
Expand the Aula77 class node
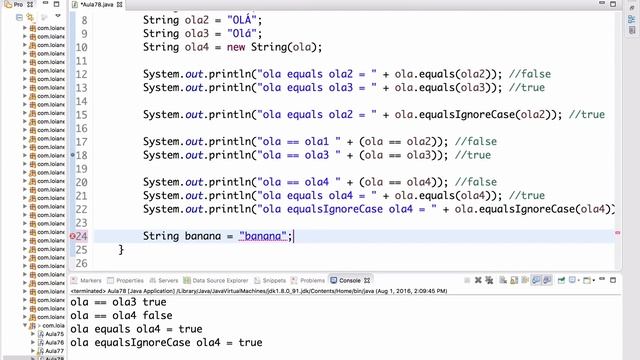coord(33,351)
